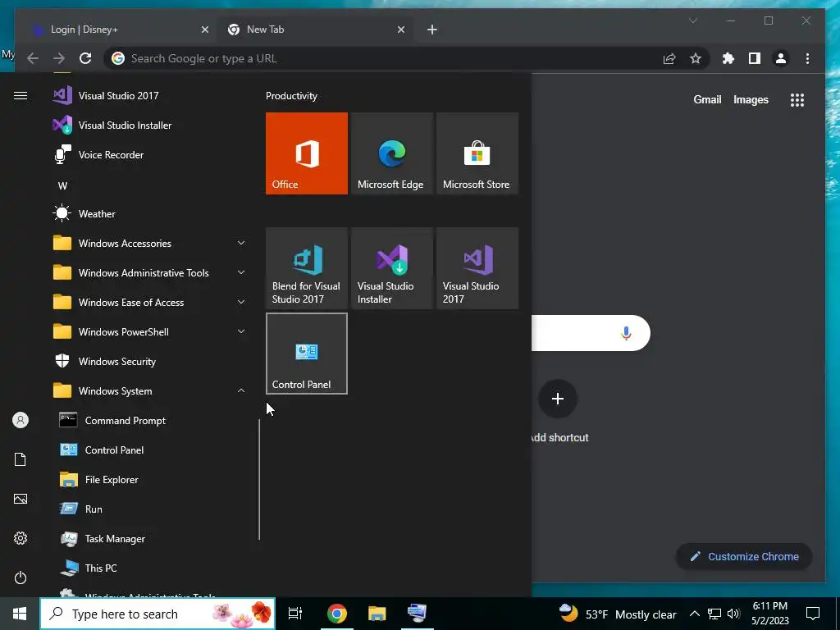The height and width of the screenshot is (630, 840).
Task: Click the computer app icon on taskbar
Action: click(417, 614)
